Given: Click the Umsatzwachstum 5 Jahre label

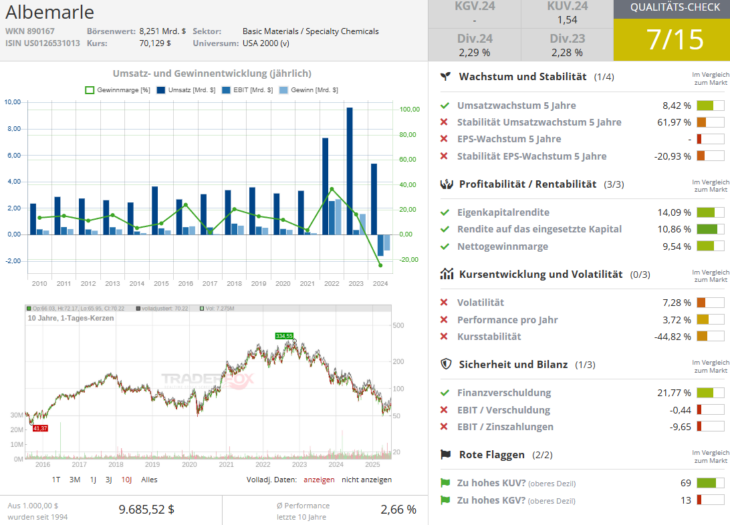Looking at the screenshot, I should coord(516,106).
